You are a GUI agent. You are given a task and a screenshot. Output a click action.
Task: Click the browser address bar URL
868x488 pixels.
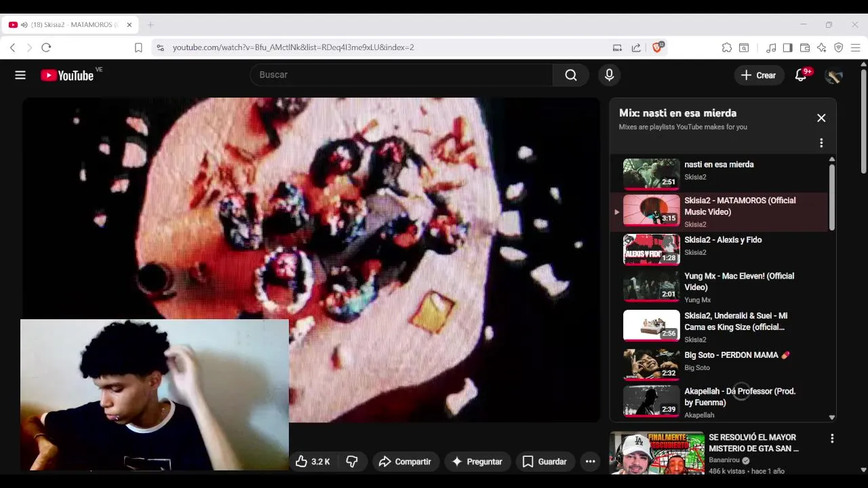coord(293,47)
